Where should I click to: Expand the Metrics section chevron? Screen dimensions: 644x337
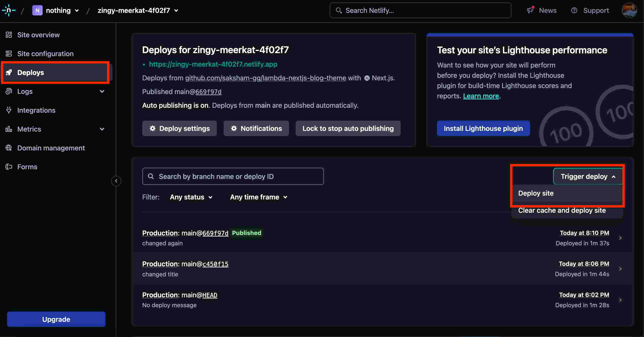tap(102, 129)
